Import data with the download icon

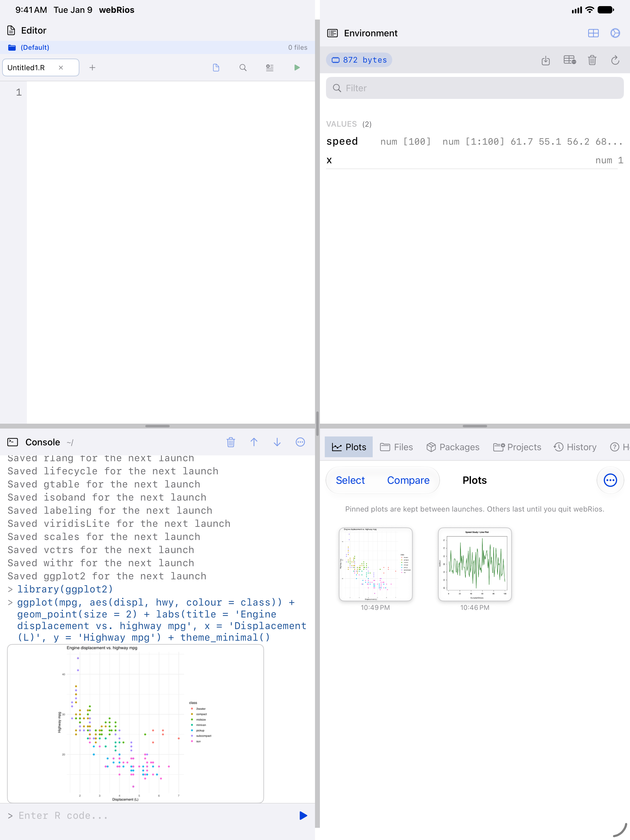point(546,60)
